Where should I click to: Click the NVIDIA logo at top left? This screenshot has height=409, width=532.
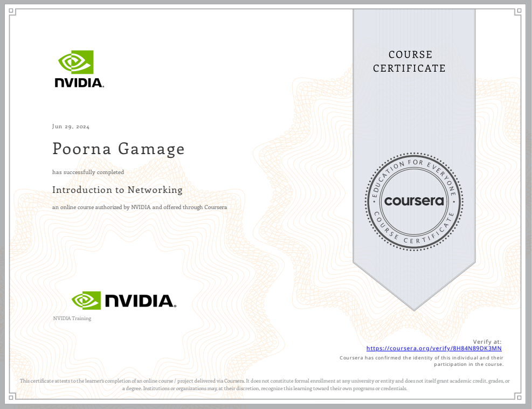point(79,69)
